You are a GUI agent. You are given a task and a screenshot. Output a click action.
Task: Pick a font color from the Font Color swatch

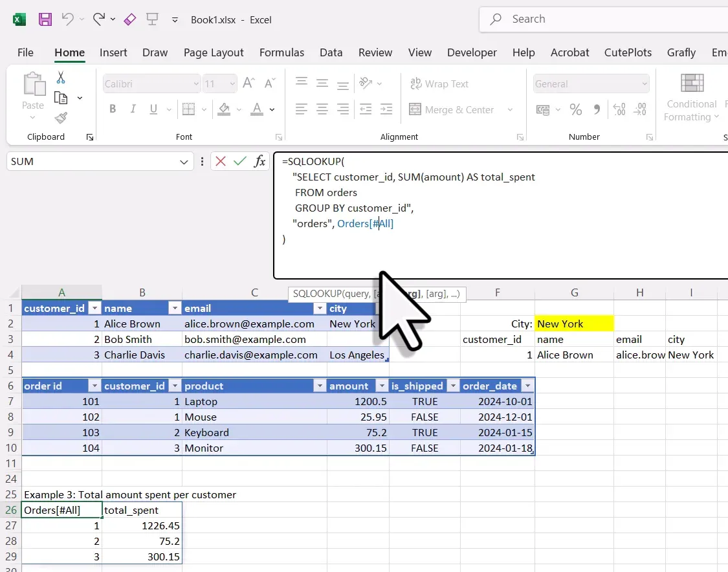click(258, 109)
